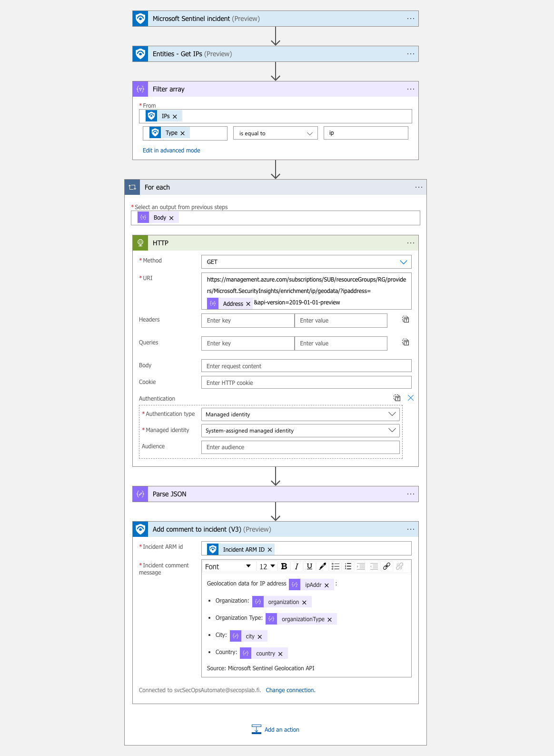The height and width of the screenshot is (756, 554).
Task: Open the Font family dropdown
Action: 228,566
